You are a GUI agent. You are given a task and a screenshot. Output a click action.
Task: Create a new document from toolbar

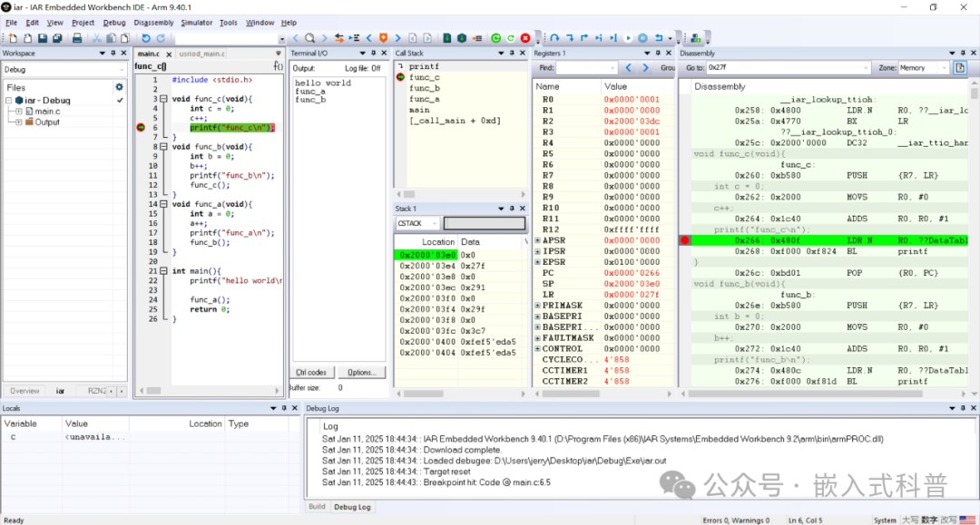point(13,38)
